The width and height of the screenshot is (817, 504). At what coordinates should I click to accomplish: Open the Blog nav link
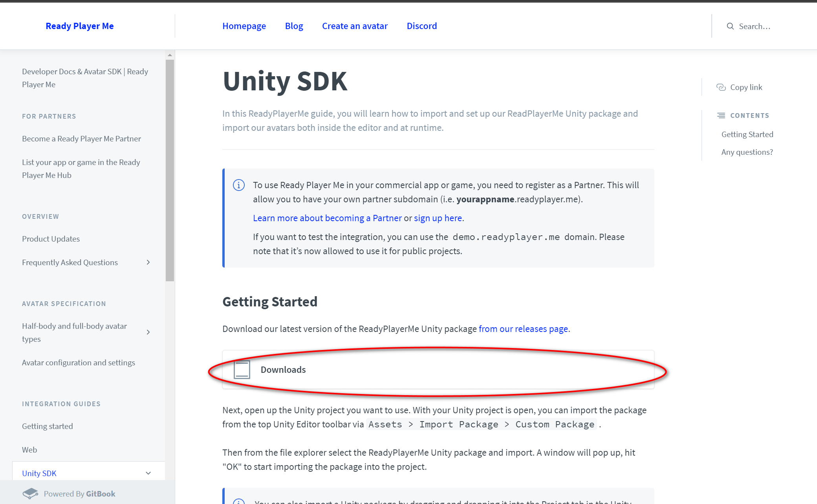click(x=294, y=26)
